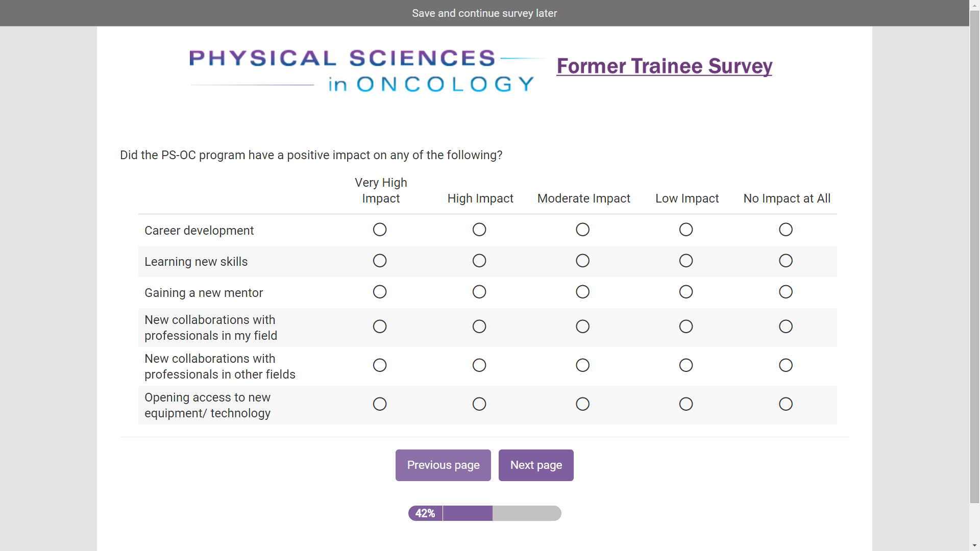This screenshot has height=551, width=980.
Task: Go to the Next page
Action: pos(536,465)
